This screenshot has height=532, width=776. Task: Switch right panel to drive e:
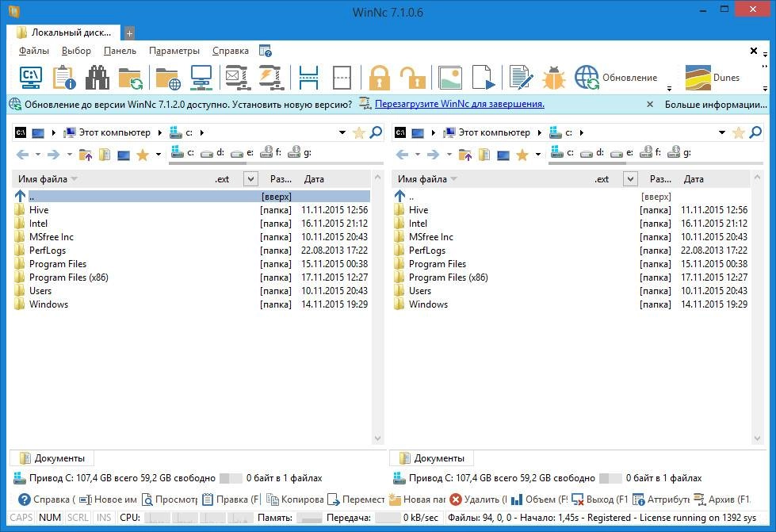click(x=621, y=153)
